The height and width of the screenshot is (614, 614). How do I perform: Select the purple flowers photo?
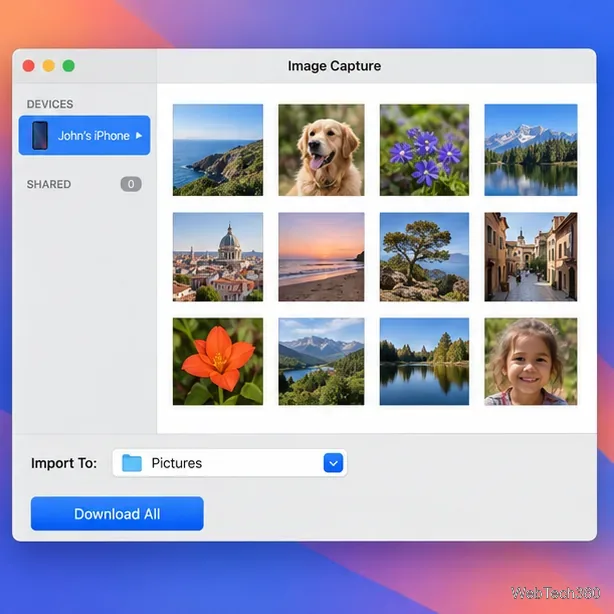(424, 150)
